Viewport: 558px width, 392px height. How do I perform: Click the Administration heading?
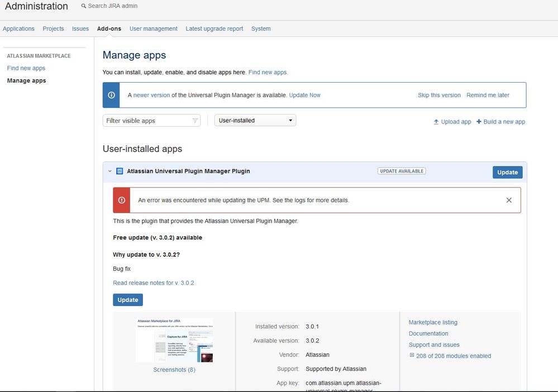pos(36,6)
